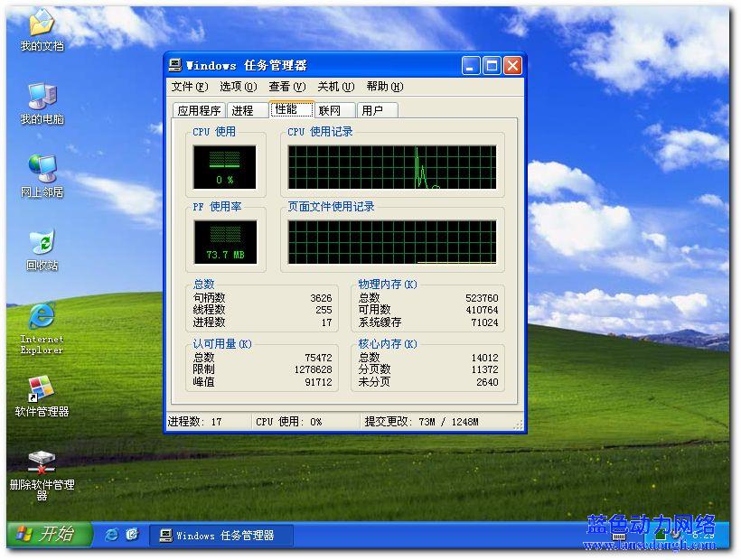Switch to the 应用程序 tab
This screenshot has width=741, height=560.
200,110
